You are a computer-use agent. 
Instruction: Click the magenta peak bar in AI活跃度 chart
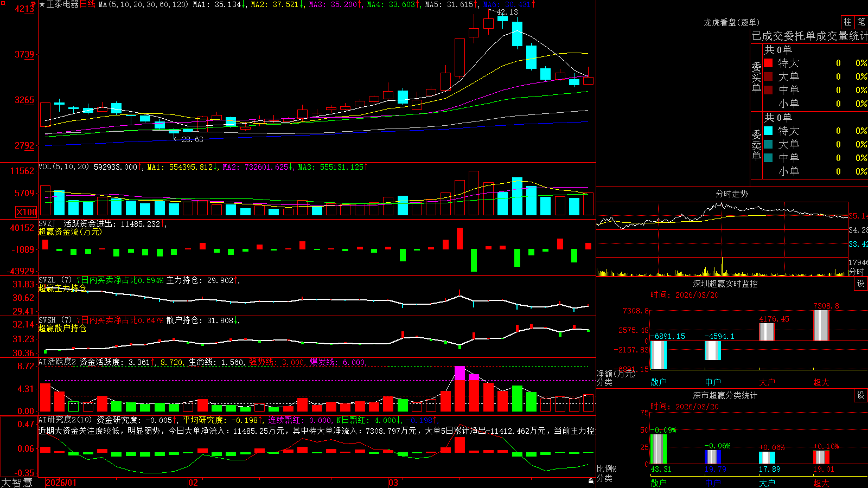[x=459, y=373]
